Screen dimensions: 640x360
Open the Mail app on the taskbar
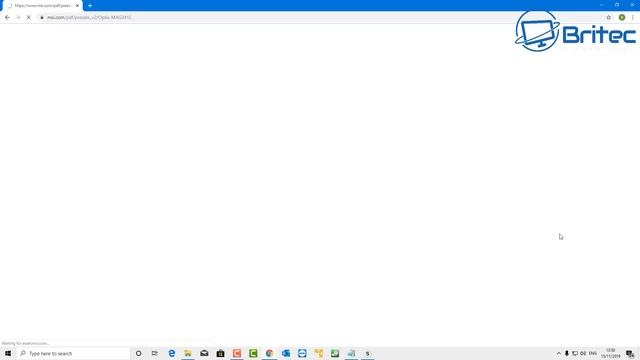coord(204,353)
